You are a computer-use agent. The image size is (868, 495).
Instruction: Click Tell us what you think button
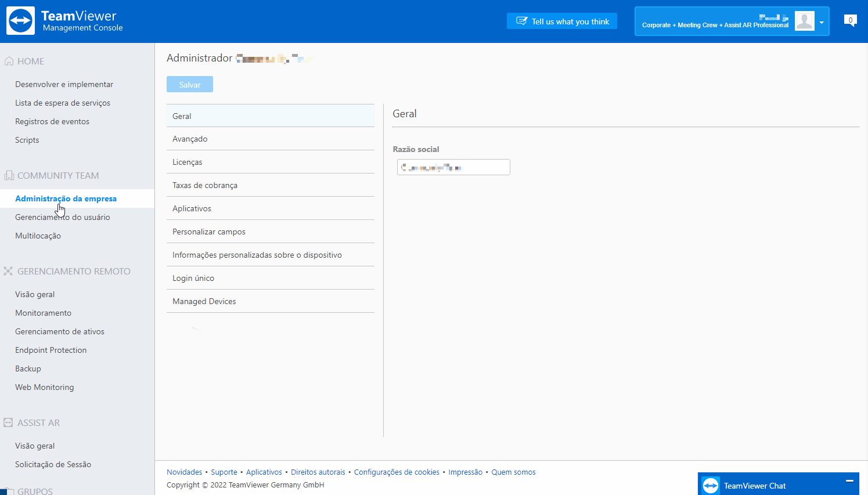click(x=562, y=21)
